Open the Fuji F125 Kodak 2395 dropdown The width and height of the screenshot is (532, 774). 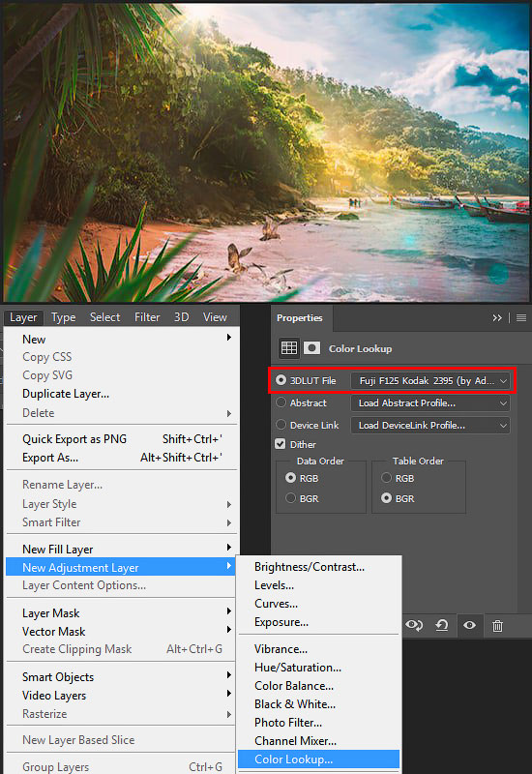pos(430,380)
